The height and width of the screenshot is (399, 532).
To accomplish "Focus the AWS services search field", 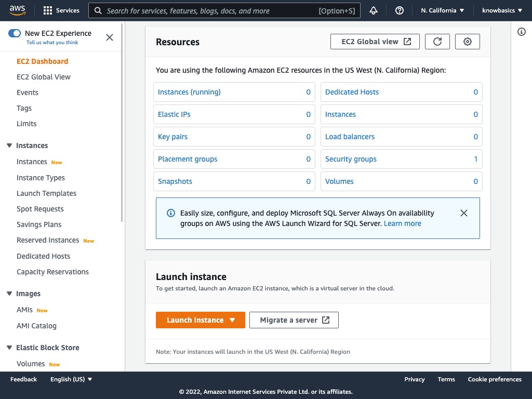I will (224, 10).
